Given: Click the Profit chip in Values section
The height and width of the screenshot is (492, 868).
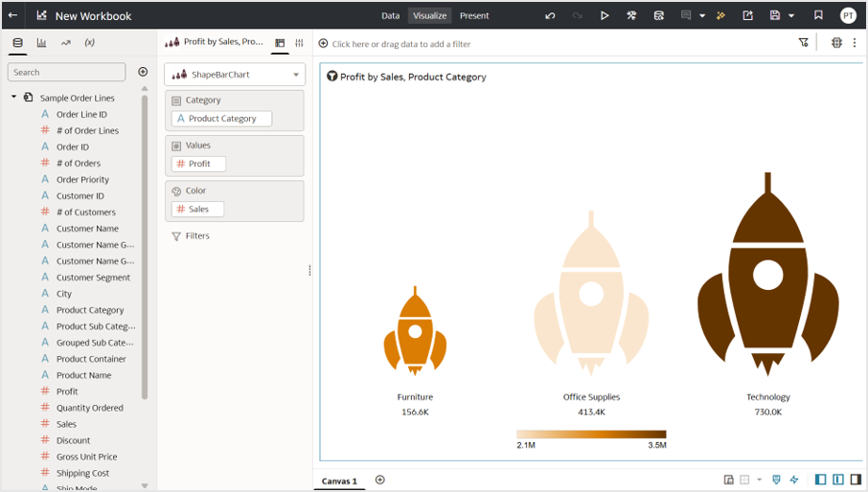Looking at the screenshot, I should tap(198, 164).
